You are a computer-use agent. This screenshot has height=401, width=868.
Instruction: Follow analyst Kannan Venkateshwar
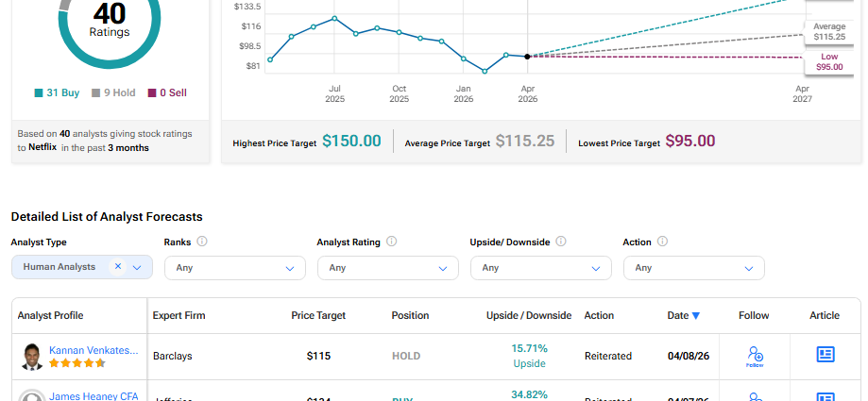754,355
